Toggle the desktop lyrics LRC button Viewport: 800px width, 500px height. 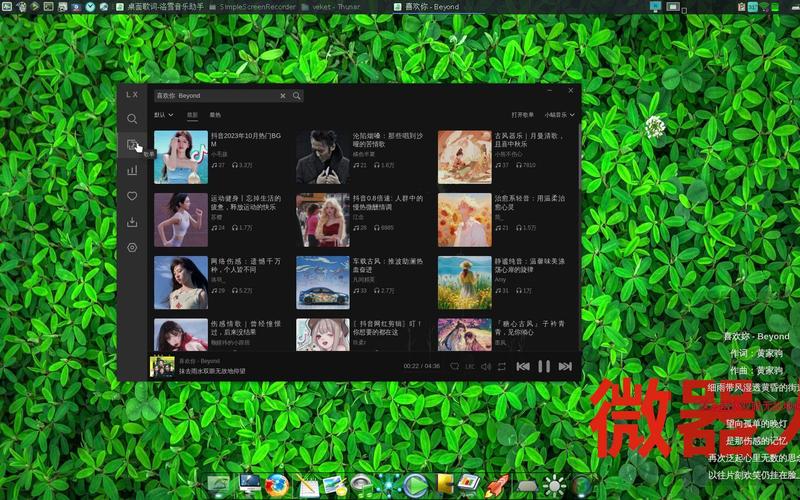tap(470, 366)
